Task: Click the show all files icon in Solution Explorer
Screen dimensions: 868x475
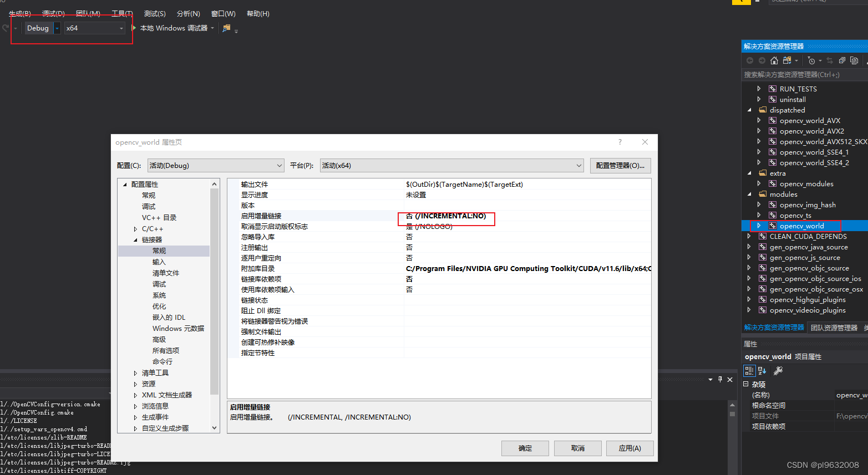Action: point(854,60)
